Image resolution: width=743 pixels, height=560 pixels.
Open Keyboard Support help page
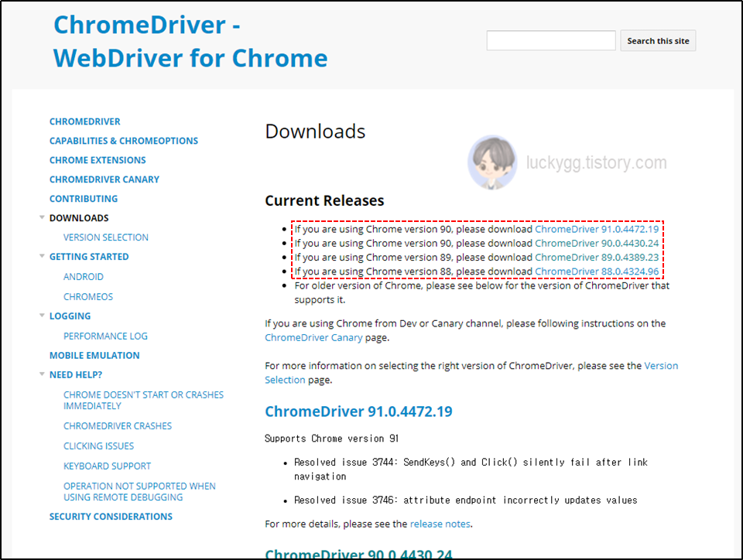107,466
